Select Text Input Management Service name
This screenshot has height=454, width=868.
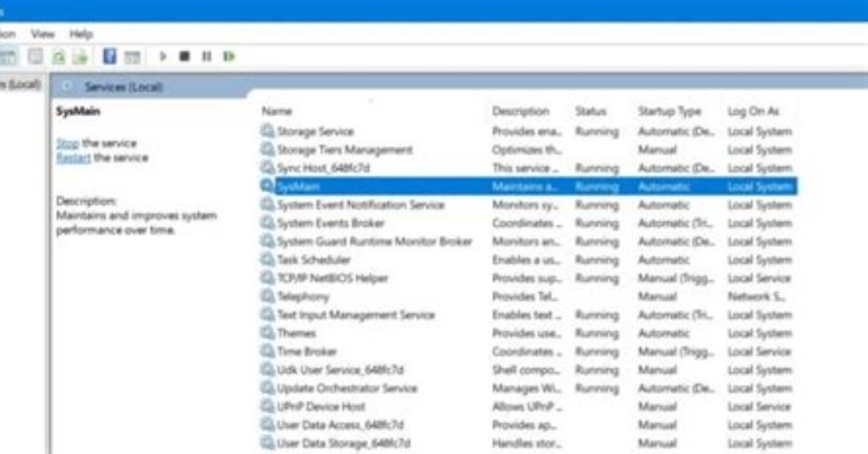[356, 315]
